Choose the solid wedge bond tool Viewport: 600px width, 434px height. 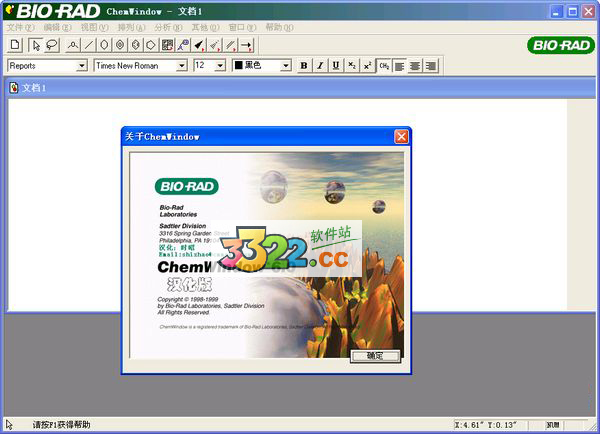(x=199, y=45)
